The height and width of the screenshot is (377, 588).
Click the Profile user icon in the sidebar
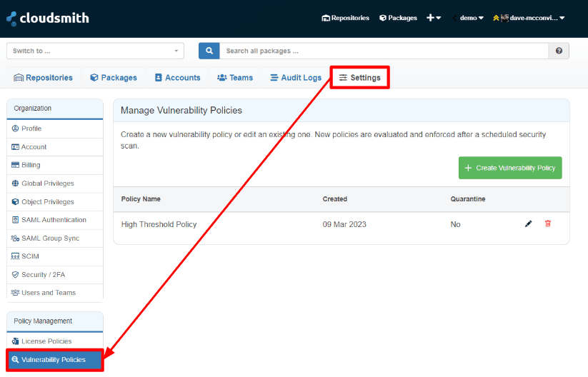[15, 129]
